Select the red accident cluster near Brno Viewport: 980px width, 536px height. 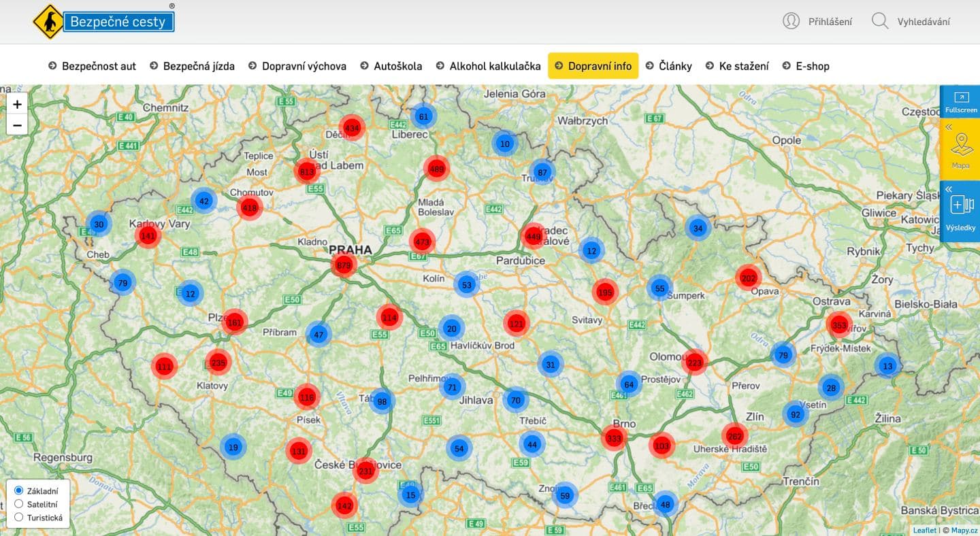pyautogui.click(x=613, y=438)
